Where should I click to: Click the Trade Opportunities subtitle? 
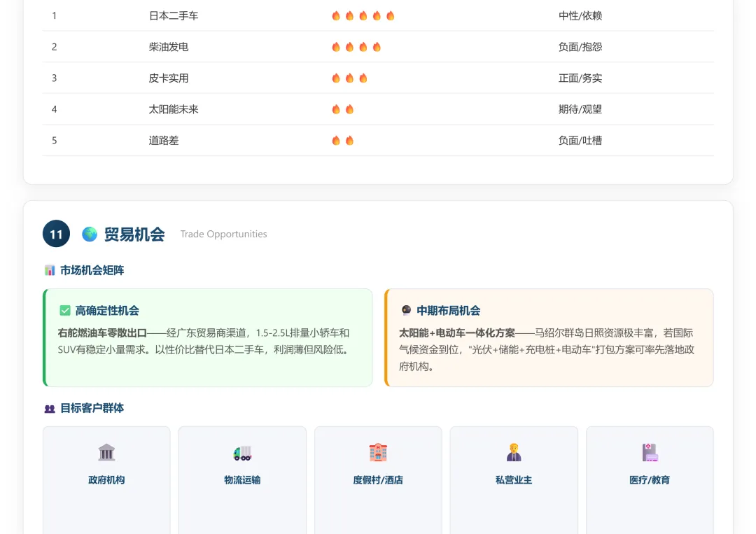pos(224,234)
